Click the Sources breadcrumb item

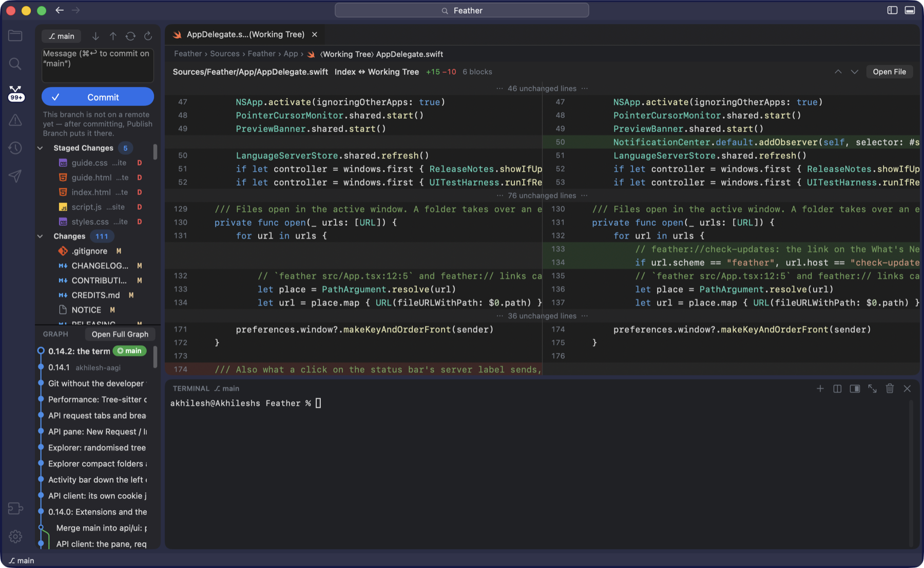[225, 54]
